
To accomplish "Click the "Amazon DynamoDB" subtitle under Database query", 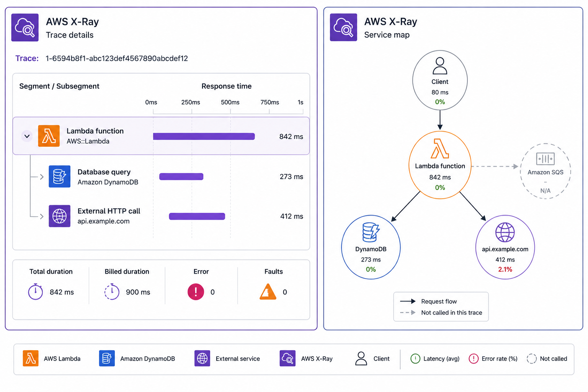I will 108,182.
